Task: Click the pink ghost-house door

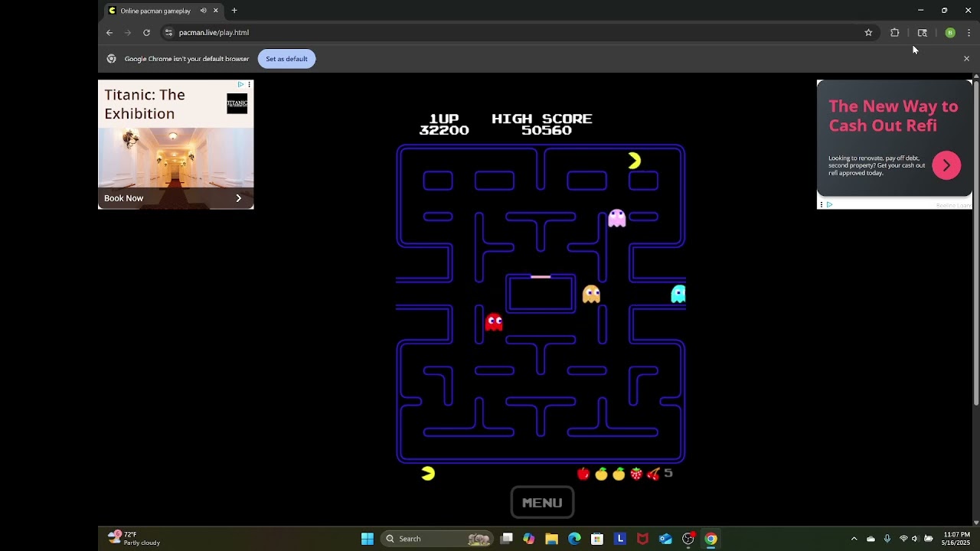Action: coord(541,276)
